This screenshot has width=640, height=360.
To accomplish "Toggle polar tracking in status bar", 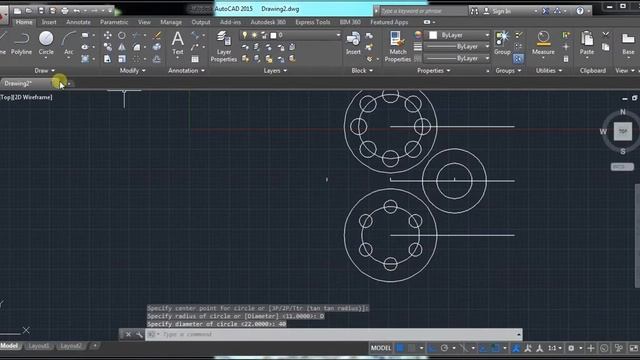I will [x=444, y=348].
